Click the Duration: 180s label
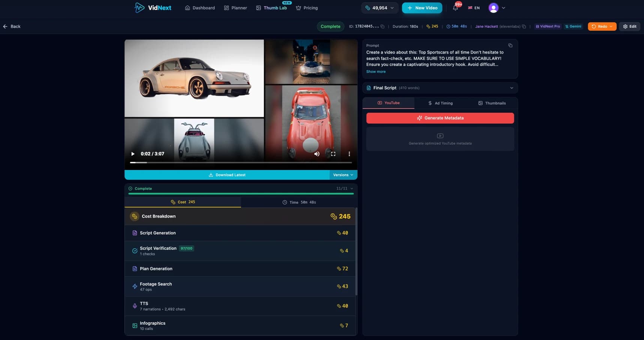 pyautogui.click(x=405, y=27)
